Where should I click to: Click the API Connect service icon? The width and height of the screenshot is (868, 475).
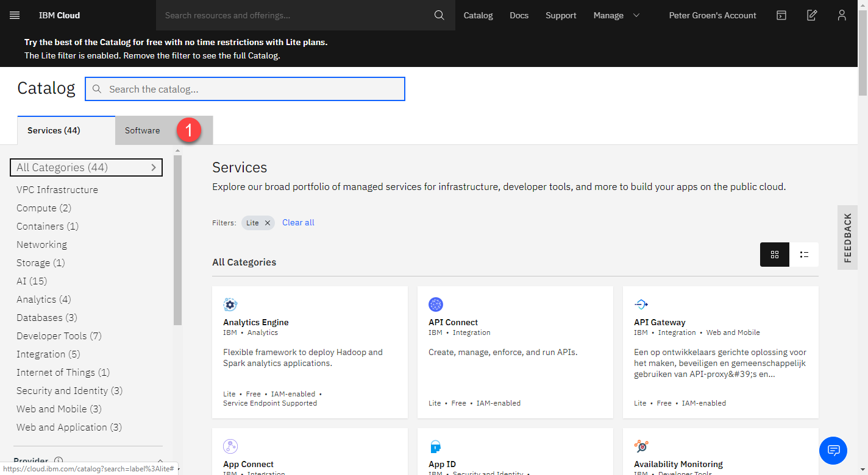pos(436,304)
